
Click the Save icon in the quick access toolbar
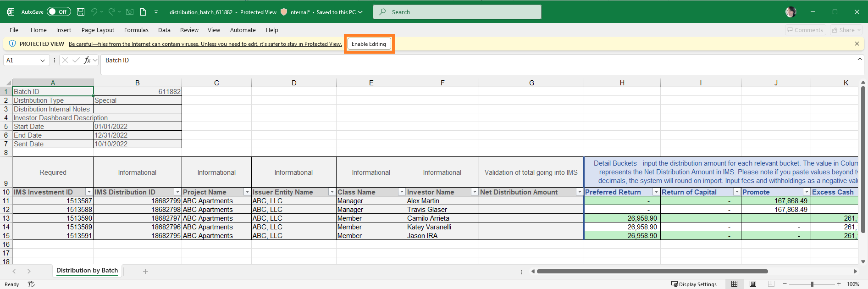(81, 12)
